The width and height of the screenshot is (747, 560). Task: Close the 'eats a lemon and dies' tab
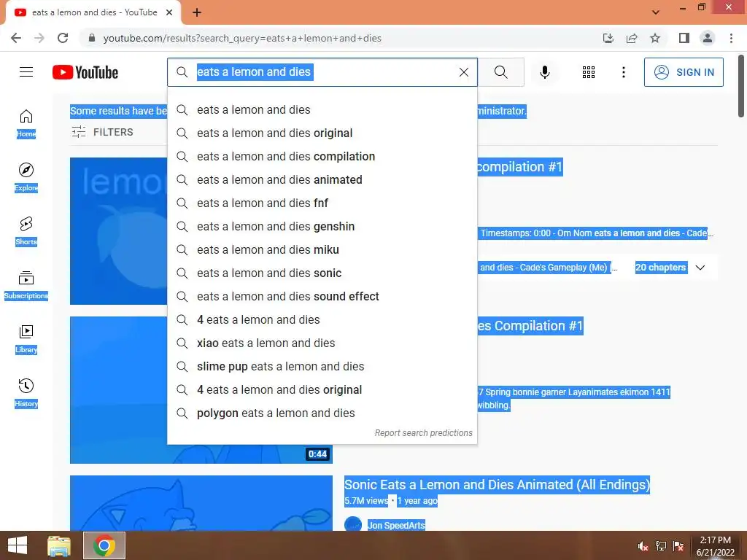point(169,12)
